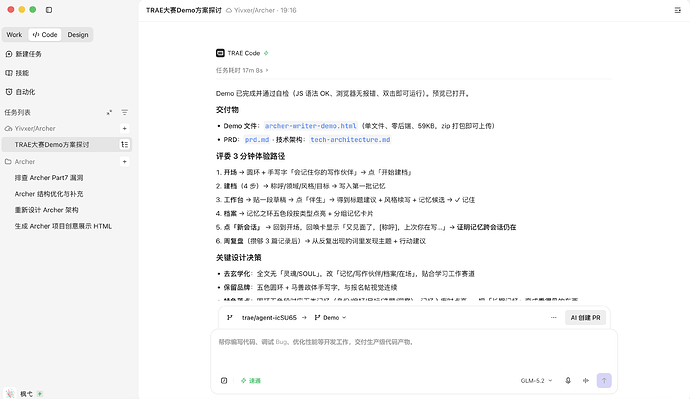This screenshot has height=399, width=690.
Task: Click the 关键设计决策 heading
Action: 239,258
